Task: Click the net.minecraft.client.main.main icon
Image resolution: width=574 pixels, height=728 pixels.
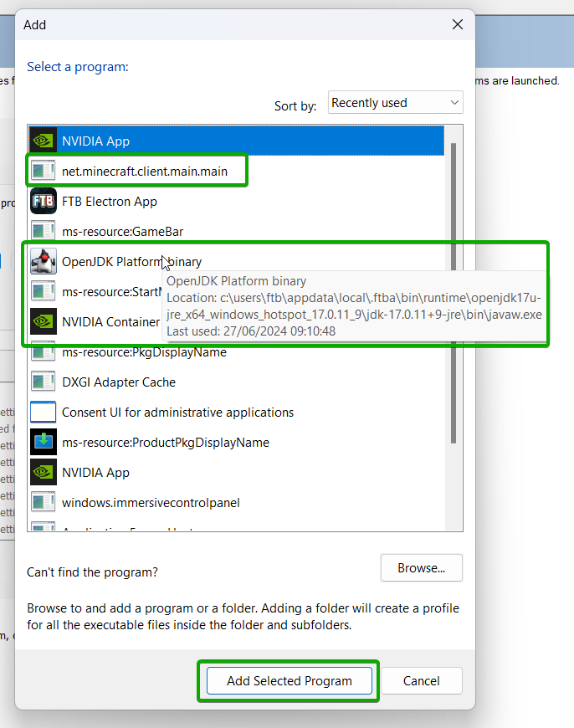Action: point(43,172)
